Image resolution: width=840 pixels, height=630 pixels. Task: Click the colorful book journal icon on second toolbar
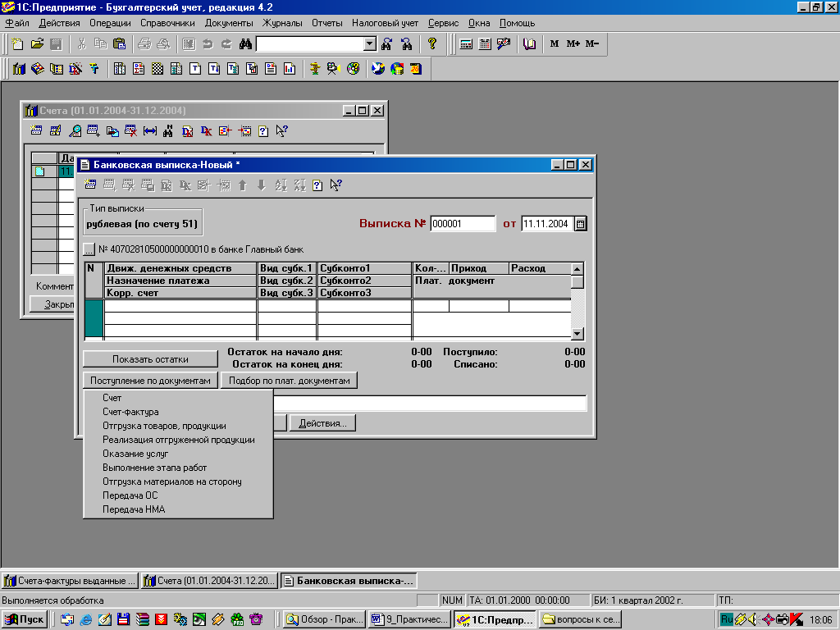(38, 69)
